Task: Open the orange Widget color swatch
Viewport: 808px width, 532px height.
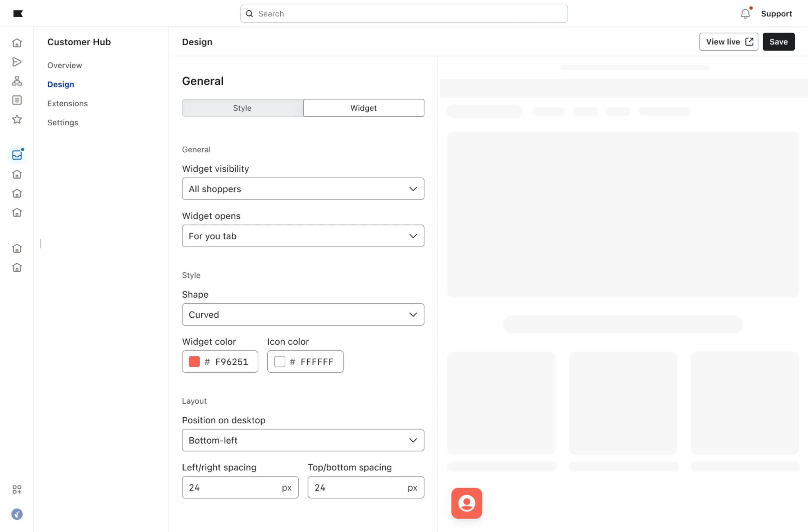Action: [x=194, y=361]
